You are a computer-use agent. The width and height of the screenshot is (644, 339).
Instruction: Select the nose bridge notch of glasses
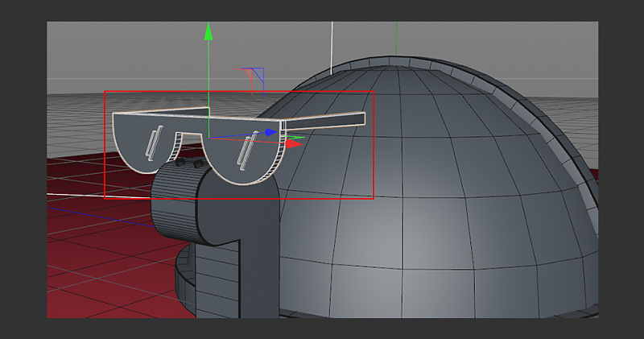click(189, 138)
